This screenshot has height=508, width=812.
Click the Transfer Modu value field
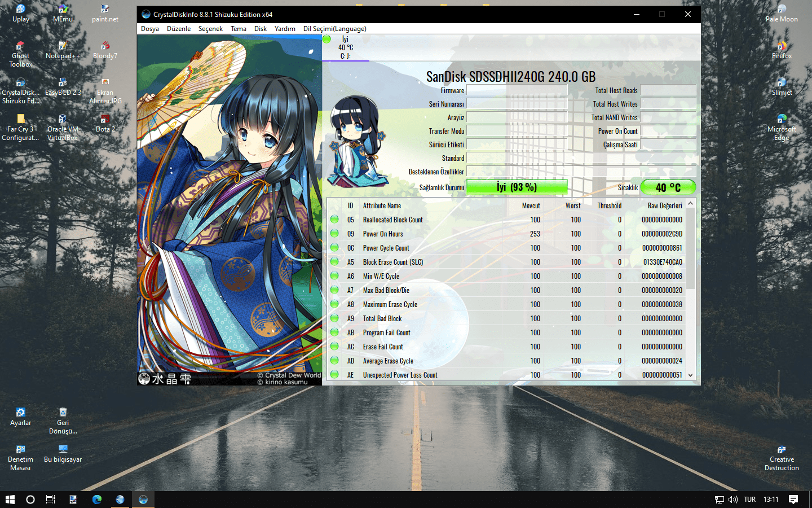tap(517, 131)
